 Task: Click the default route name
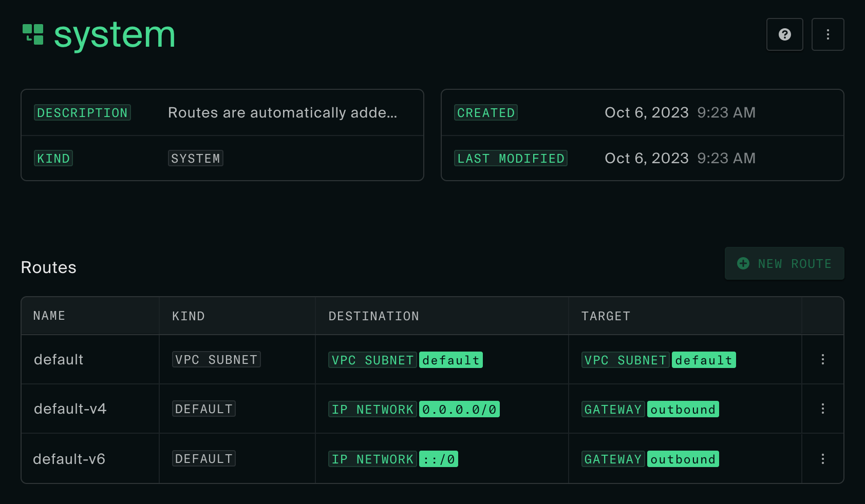[x=59, y=359]
